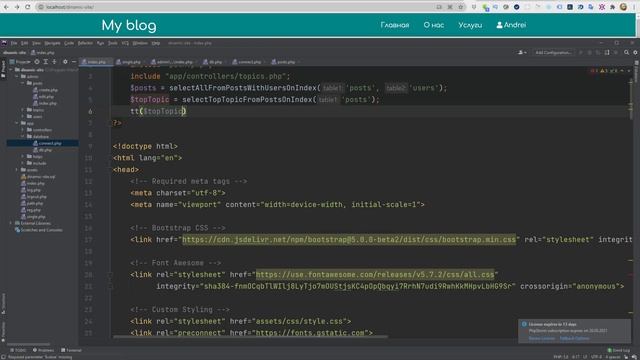Open the Project view dropdown
Viewport: 640px width, 360px height.
tap(20, 62)
